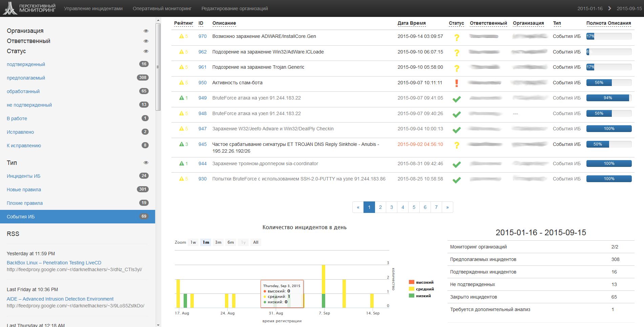Click the green checkmark status for incident 930
Viewport: 644px width, 327px height.
(457, 180)
